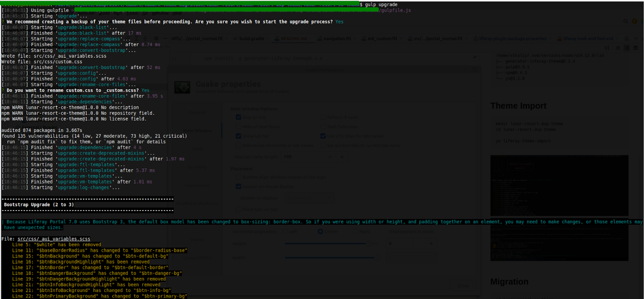Click show editor only view icon
The height and width of the screenshot is (299, 644).
coord(618,48)
